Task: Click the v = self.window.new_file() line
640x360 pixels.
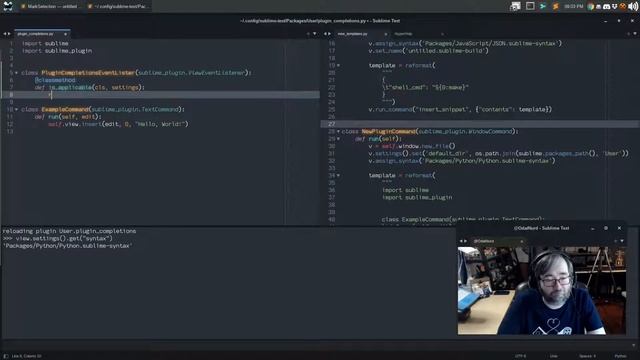Action: pos(411,146)
